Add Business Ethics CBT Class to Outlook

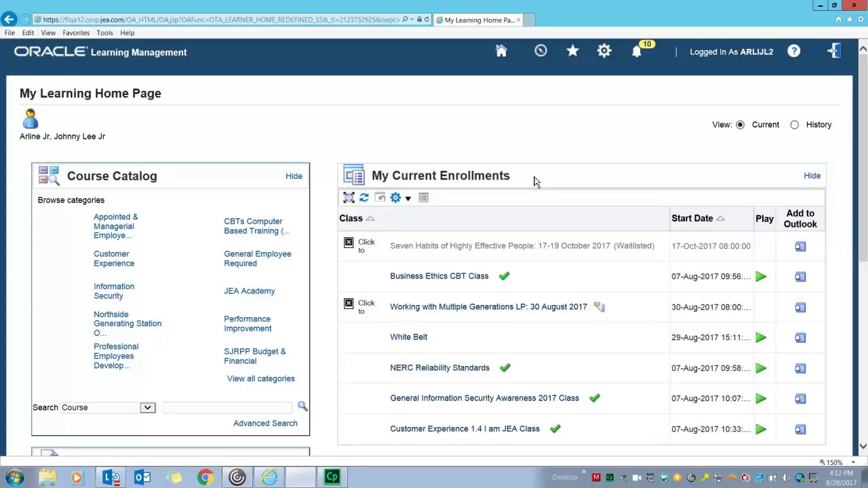(x=800, y=277)
